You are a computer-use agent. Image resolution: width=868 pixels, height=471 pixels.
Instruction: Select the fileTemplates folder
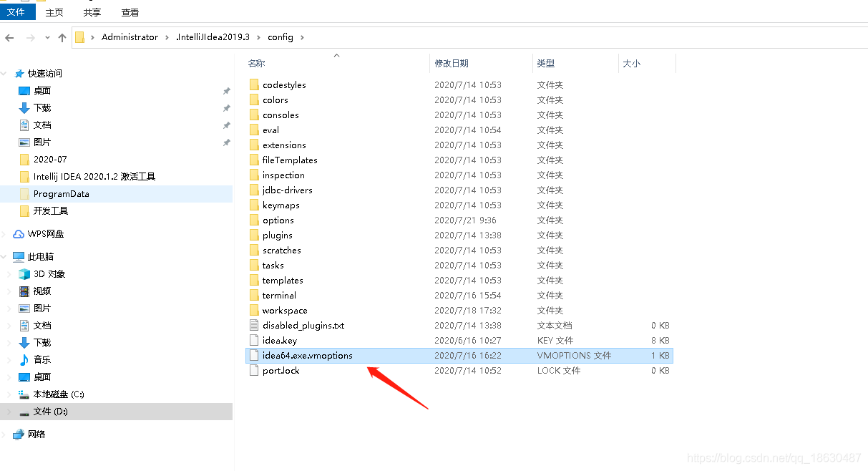click(x=290, y=160)
